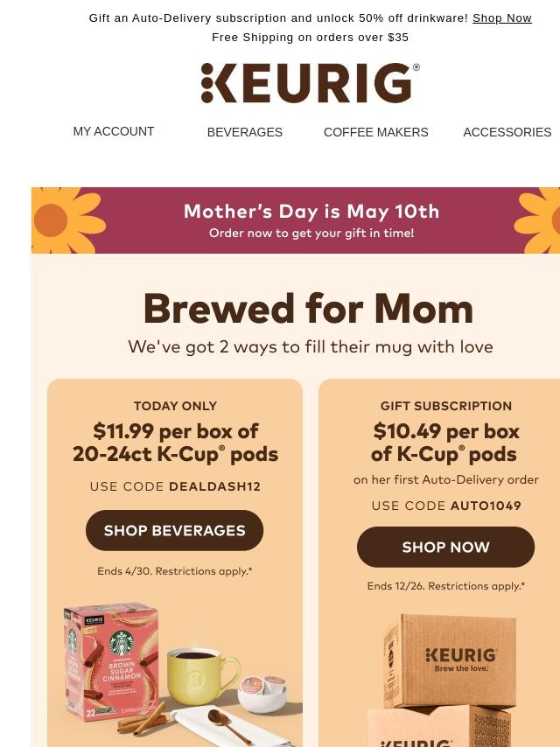The height and width of the screenshot is (747, 560).
Task: Click the $11.99 per box offer heading
Action: click(175, 443)
